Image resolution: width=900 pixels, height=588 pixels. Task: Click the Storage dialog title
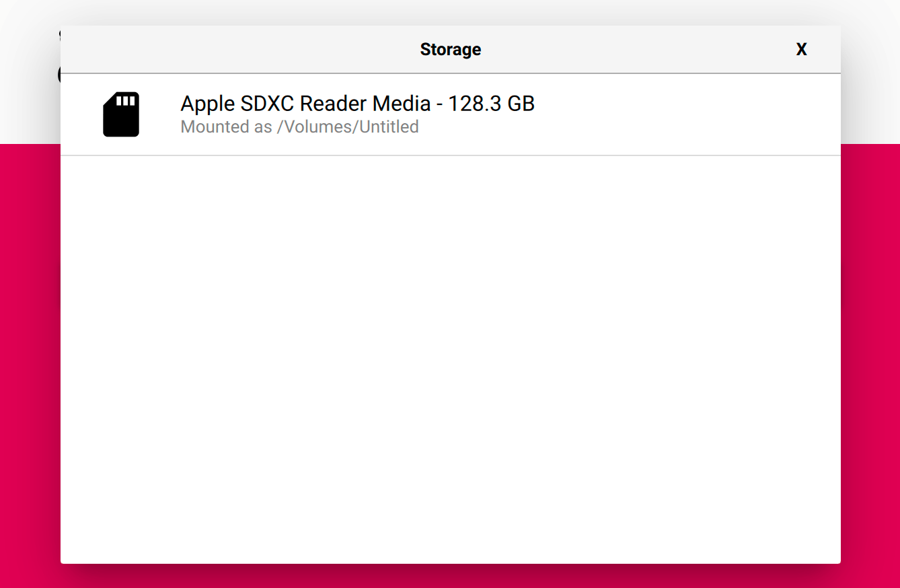coord(450,50)
